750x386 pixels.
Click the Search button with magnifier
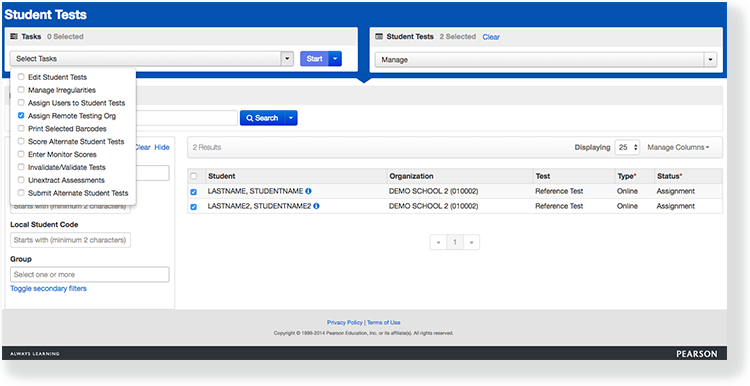(262, 118)
